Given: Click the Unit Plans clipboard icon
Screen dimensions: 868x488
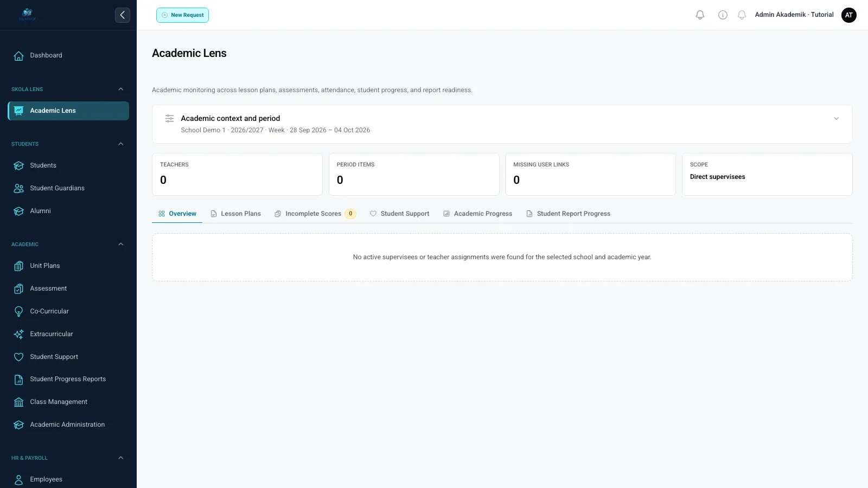Looking at the screenshot, I should click(18, 266).
